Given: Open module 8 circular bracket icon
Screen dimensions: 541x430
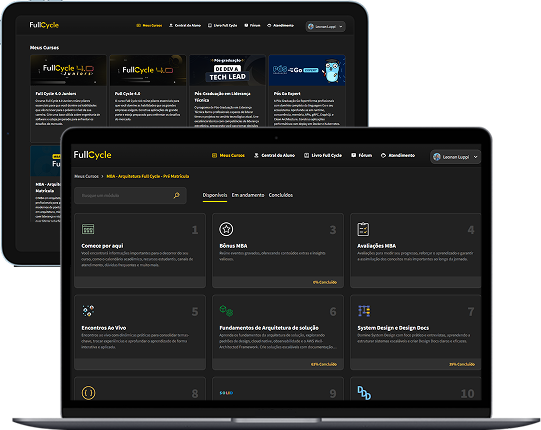Looking at the screenshot, I should [88, 393].
